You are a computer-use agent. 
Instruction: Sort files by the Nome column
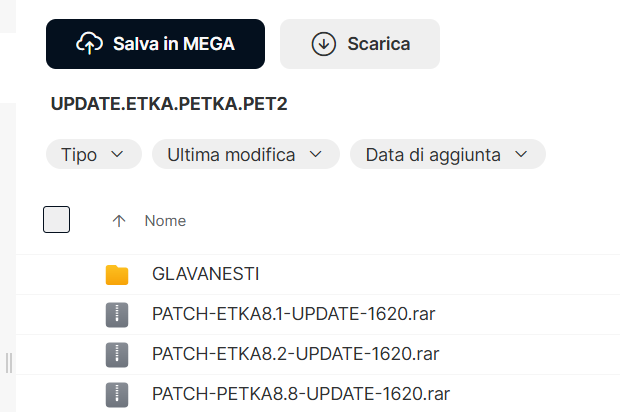[165, 221]
